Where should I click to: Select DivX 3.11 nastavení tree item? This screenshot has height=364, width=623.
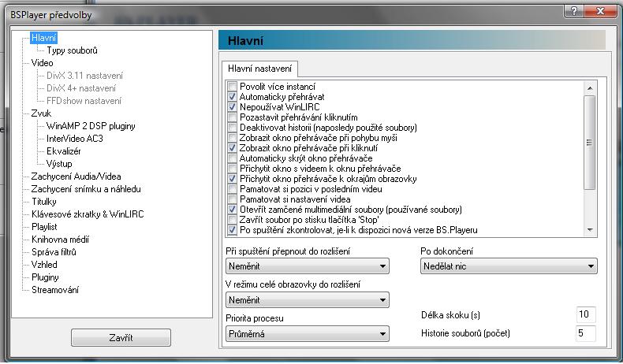point(84,76)
